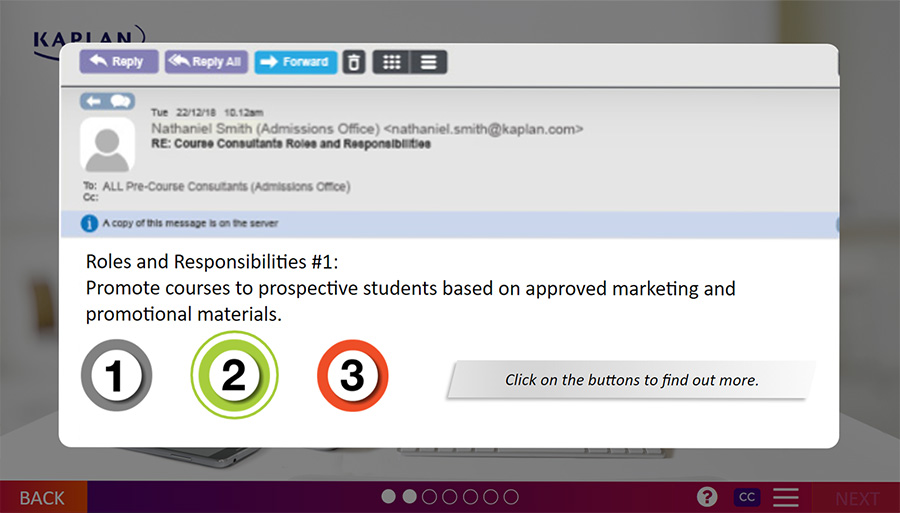900x513 pixels.
Task: Switch to list view icon
Action: [x=429, y=62]
